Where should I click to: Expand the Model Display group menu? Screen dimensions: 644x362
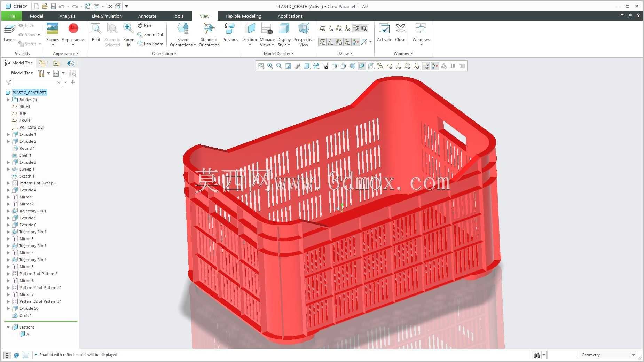279,53
